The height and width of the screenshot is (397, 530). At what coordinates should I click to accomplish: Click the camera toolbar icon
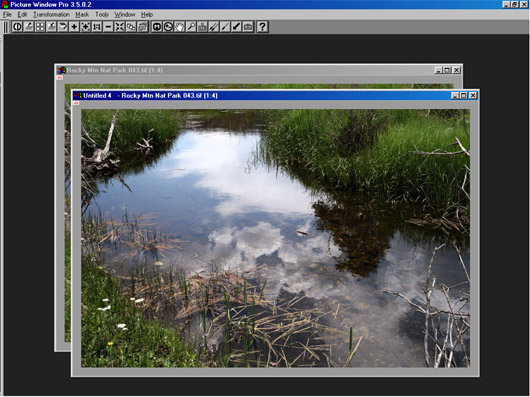(248, 27)
